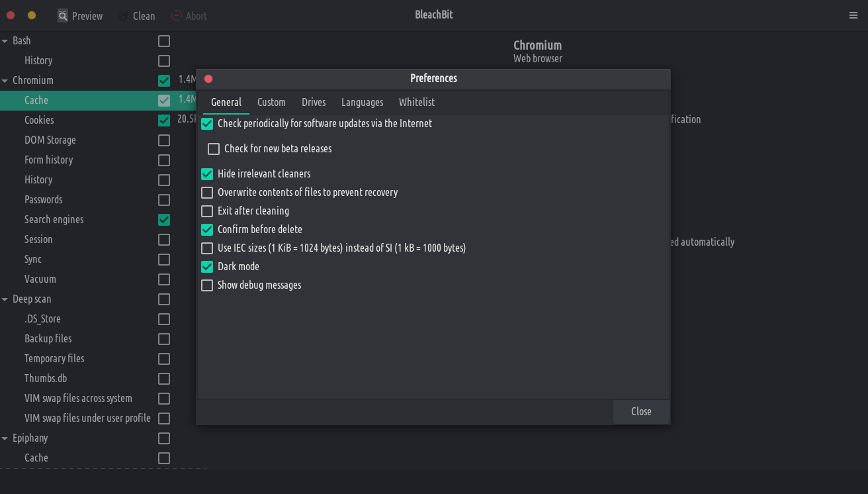Select the General tab in Preferences

click(x=226, y=102)
